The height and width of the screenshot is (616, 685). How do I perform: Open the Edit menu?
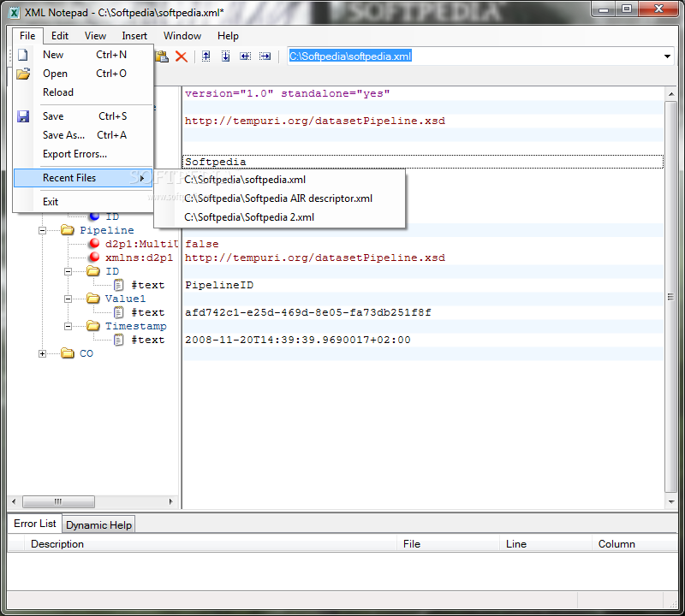(60, 36)
